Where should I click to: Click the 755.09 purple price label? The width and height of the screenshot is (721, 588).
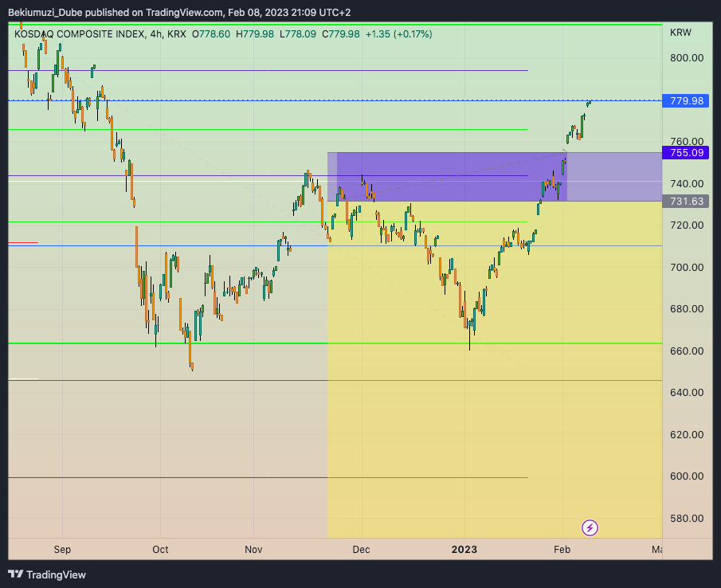tap(685, 153)
